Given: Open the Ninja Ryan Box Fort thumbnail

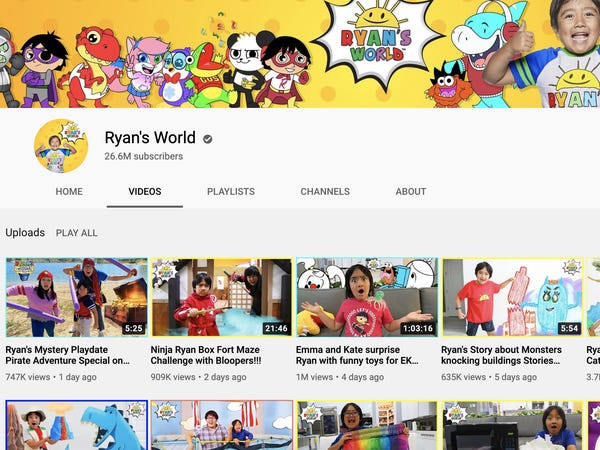Looking at the screenshot, I should (222, 297).
